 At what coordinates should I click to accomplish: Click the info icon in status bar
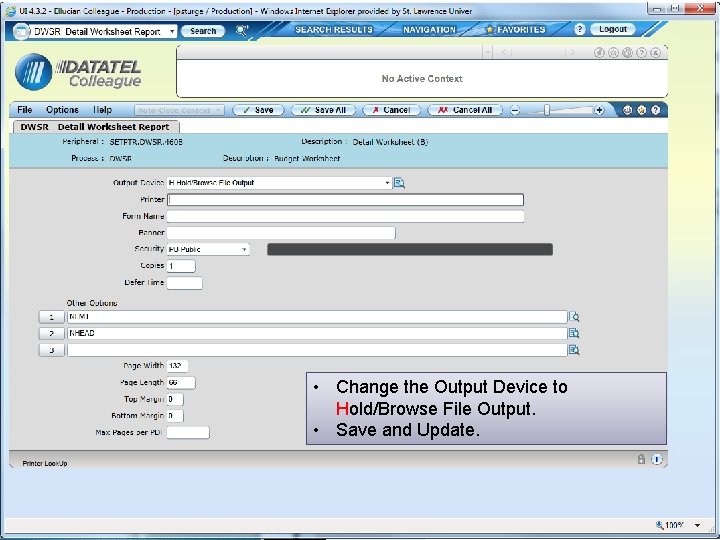pos(657,459)
